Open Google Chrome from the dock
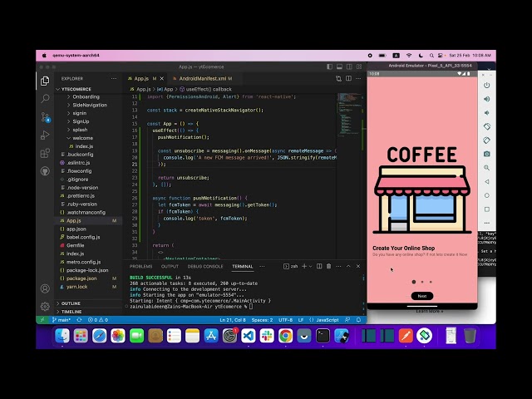 (286, 336)
